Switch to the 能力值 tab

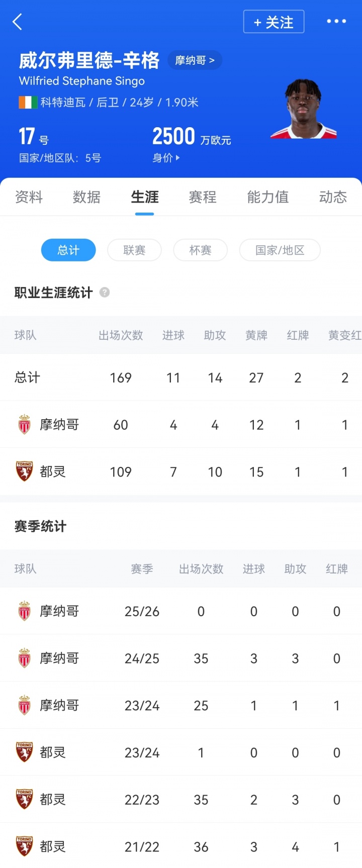267,197
